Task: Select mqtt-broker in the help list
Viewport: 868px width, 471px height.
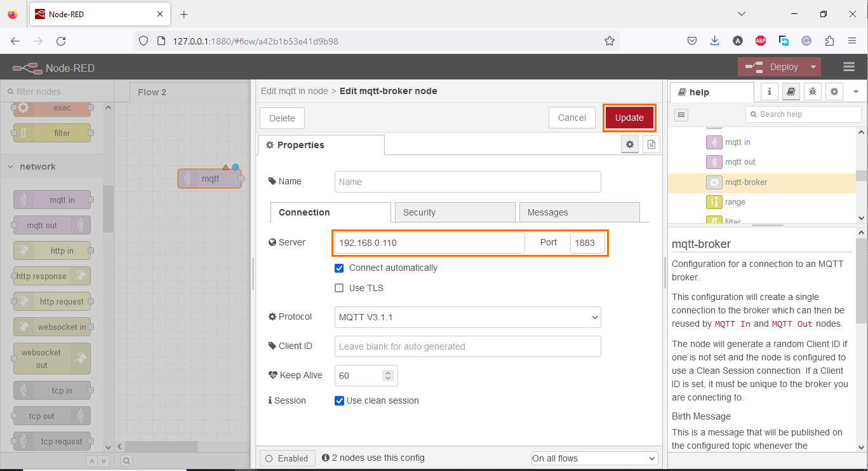Action: 762,182
